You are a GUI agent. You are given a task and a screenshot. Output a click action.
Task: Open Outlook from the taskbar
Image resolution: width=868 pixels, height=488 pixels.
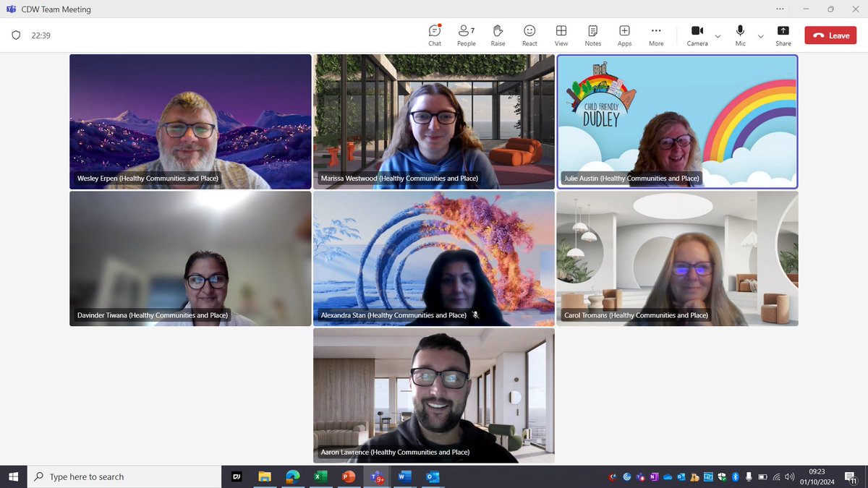432,476
